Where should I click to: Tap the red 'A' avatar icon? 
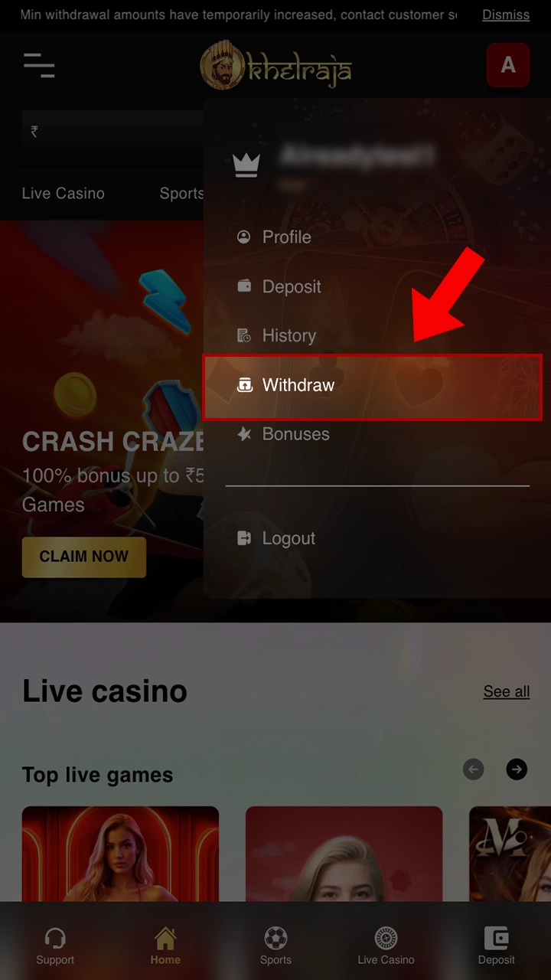coord(508,65)
